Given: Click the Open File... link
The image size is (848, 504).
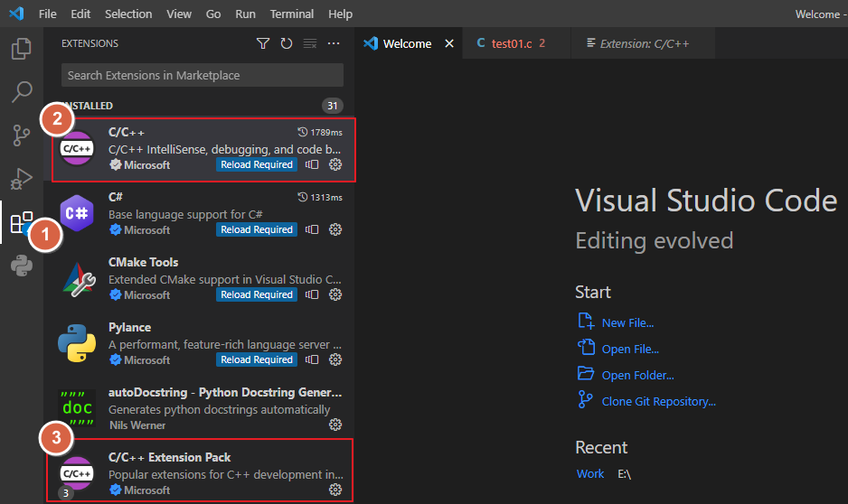Looking at the screenshot, I should (x=630, y=349).
